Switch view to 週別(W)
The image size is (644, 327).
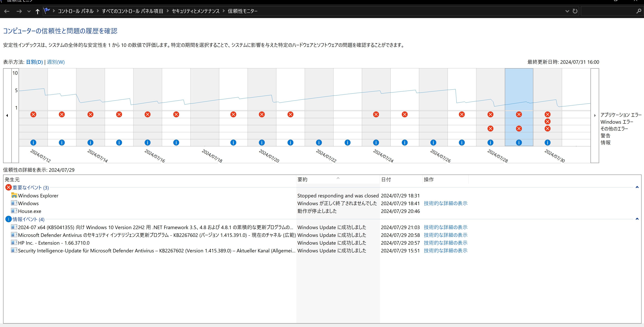click(x=56, y=62)
